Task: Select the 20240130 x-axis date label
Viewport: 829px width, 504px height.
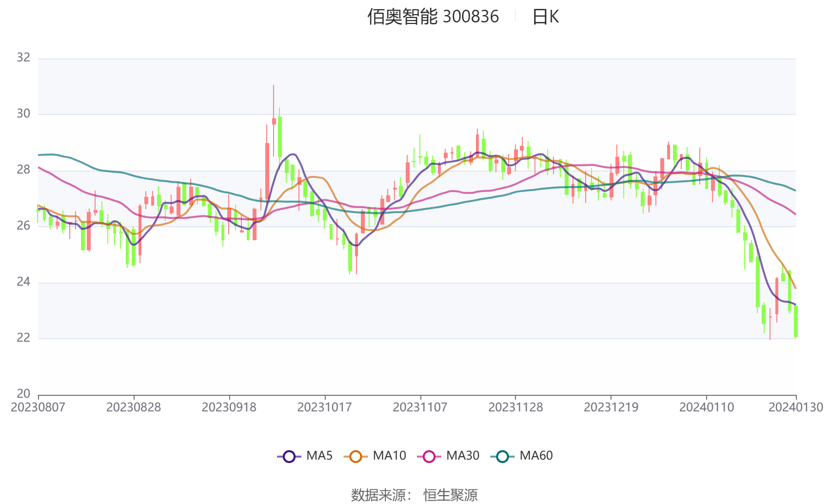Action: click(x=796, y=407)
